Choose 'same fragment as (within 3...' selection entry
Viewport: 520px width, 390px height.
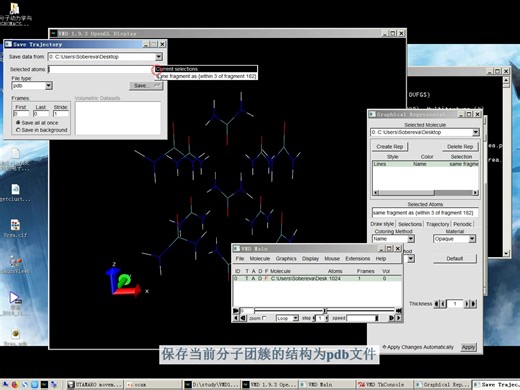[x=206, y=76]
